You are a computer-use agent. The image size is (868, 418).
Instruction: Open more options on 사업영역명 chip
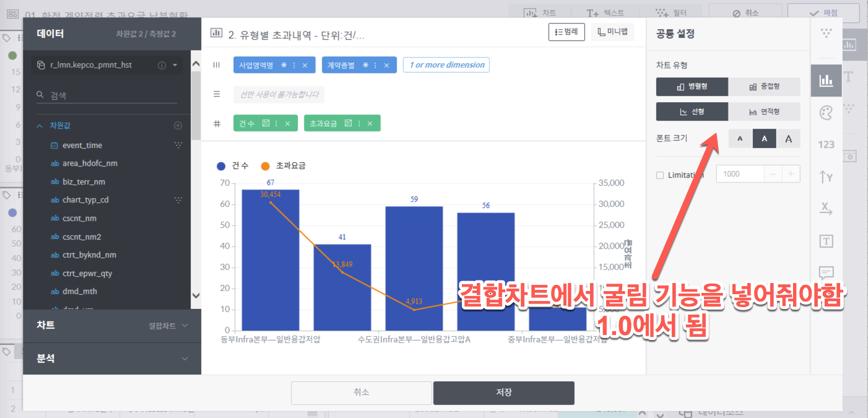pos(294,65)
